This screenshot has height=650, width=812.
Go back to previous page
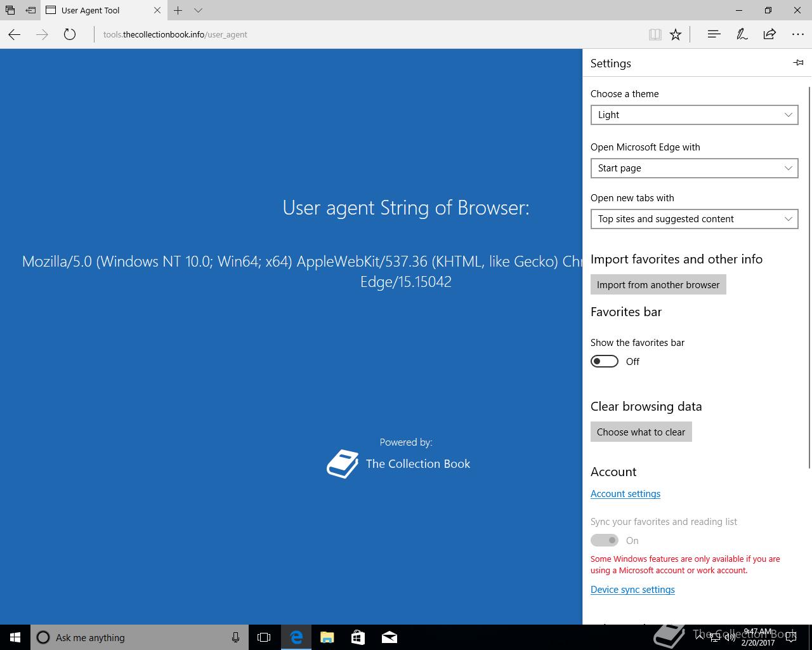[15, 34]
